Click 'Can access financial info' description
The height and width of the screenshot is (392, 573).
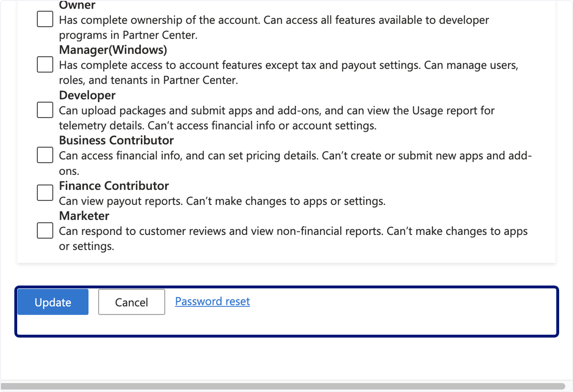pyautogui.click(x=296, y=163)
